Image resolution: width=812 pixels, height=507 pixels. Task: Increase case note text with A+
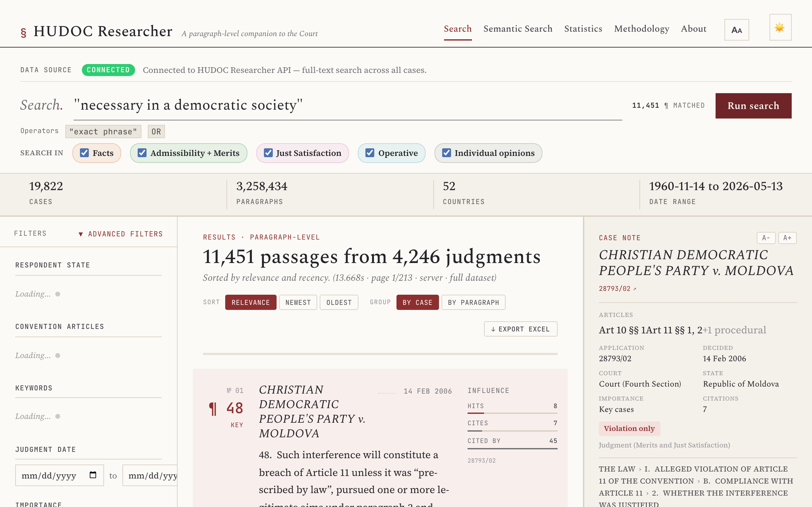pyautogui.click(x=787, y=238)
